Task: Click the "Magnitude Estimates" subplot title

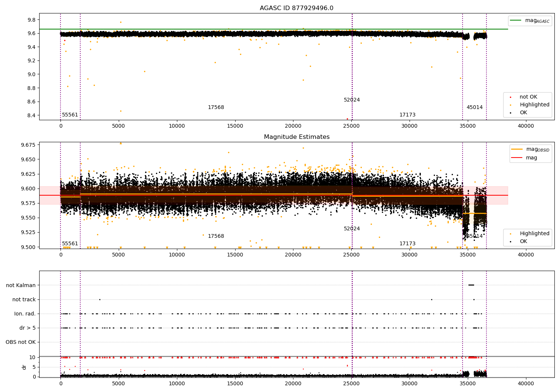Action: point(296,137)
